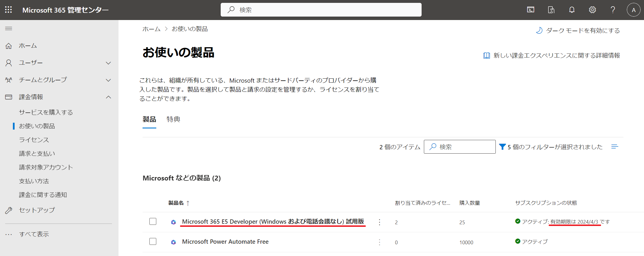Open more actions for Power Automate Free
The image size is (644, 256).
tap(380, 242)
